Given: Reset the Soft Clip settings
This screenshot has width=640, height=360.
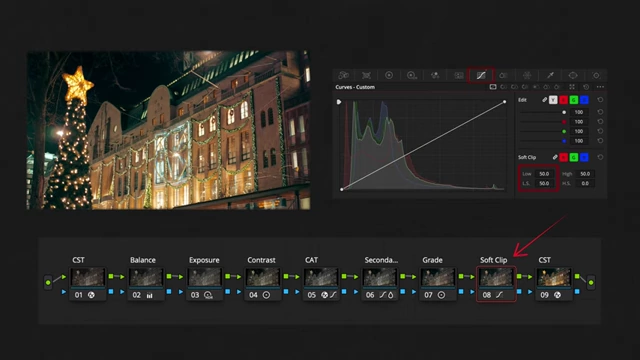Looking at the screenshot, I should 600,157.
